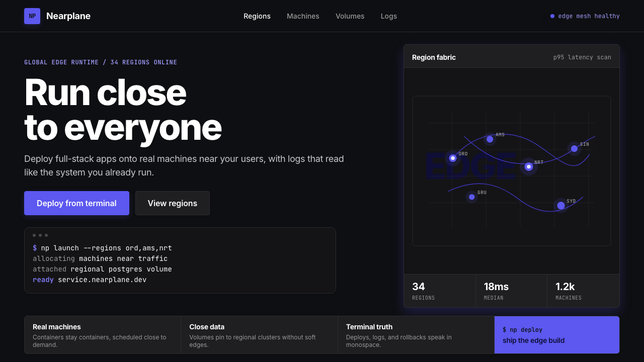Click the edge mesh healthy status
This screenshot has height=362, width=644.
585,16
